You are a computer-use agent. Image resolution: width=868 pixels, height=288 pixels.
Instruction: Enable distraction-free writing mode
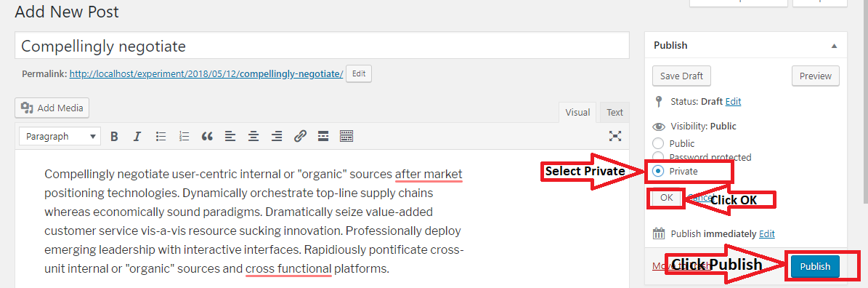pos(615,136)
